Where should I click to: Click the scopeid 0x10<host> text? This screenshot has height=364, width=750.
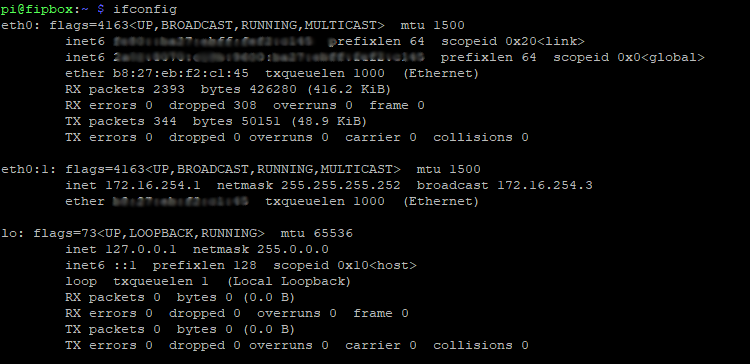pos(345,265)
